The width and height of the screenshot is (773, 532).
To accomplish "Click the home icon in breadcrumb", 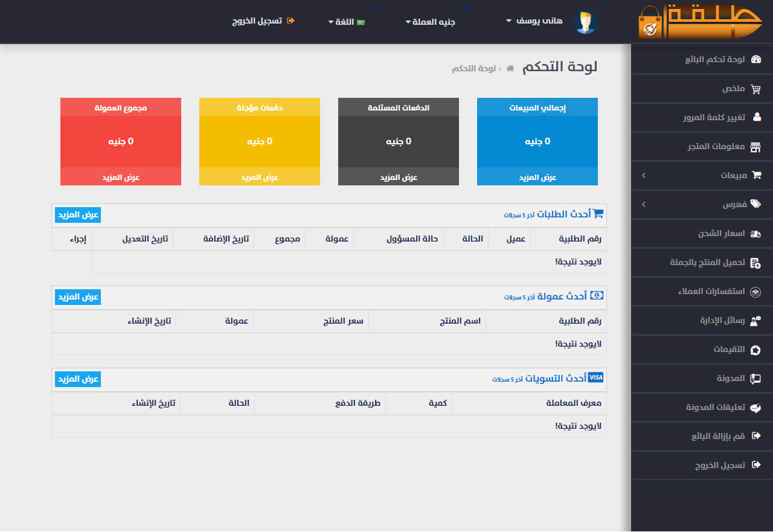I will (510, 69).
